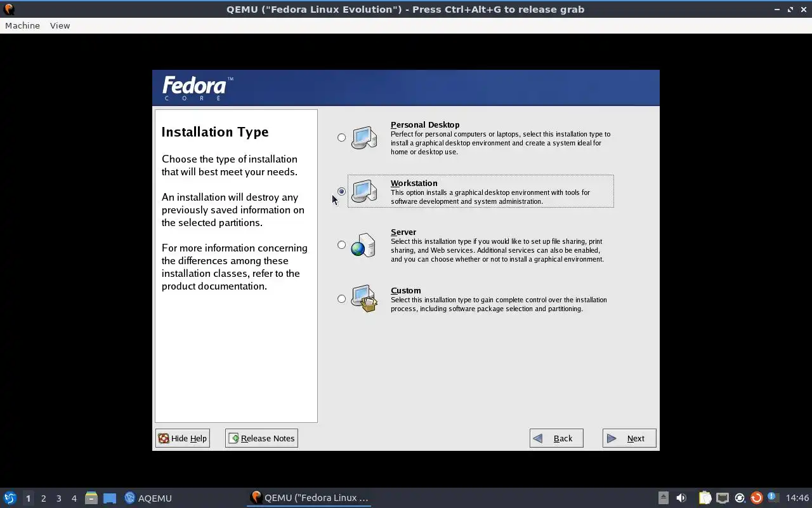The height and width of the screenshot is (508, 812).
Task: Maximize the QEMU window
Action: pyautogui.click(x=790, y=10)
